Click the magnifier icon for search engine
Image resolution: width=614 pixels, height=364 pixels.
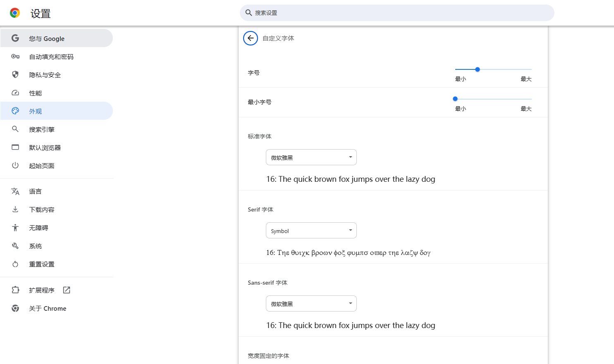(15, 129)
